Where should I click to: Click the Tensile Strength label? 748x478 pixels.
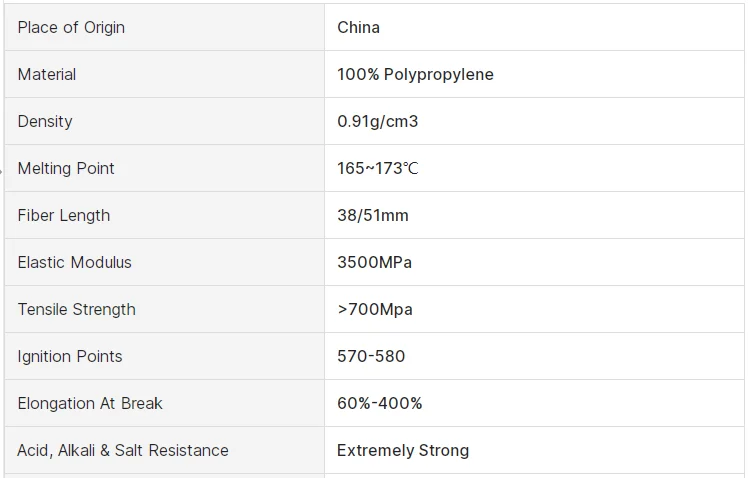(77, 309)
